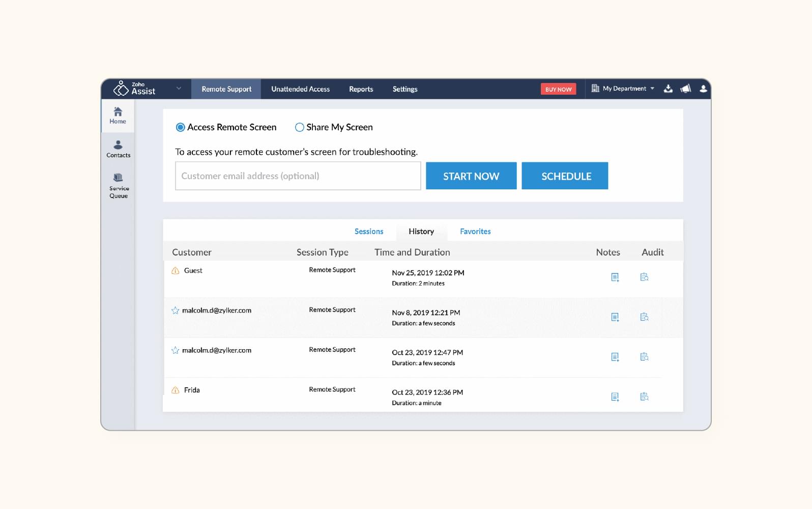This screenshot has height=509, width=812.
Task: Toggle favorite star for Oct 23 12:47 malcolm.d session
Action: point(175,350)
